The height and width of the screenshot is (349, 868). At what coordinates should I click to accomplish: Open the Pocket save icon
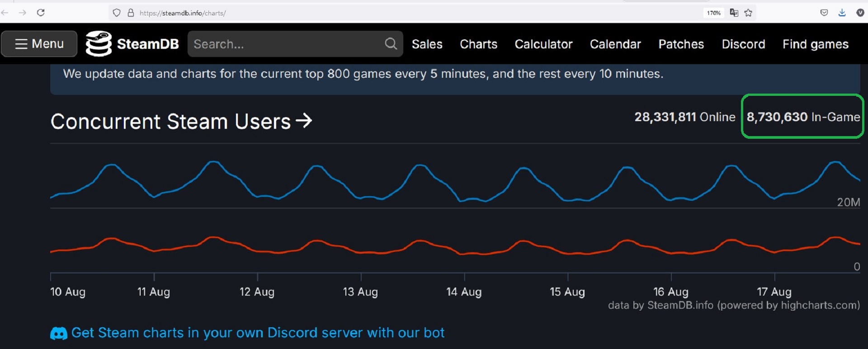click(x=824, y=13)
